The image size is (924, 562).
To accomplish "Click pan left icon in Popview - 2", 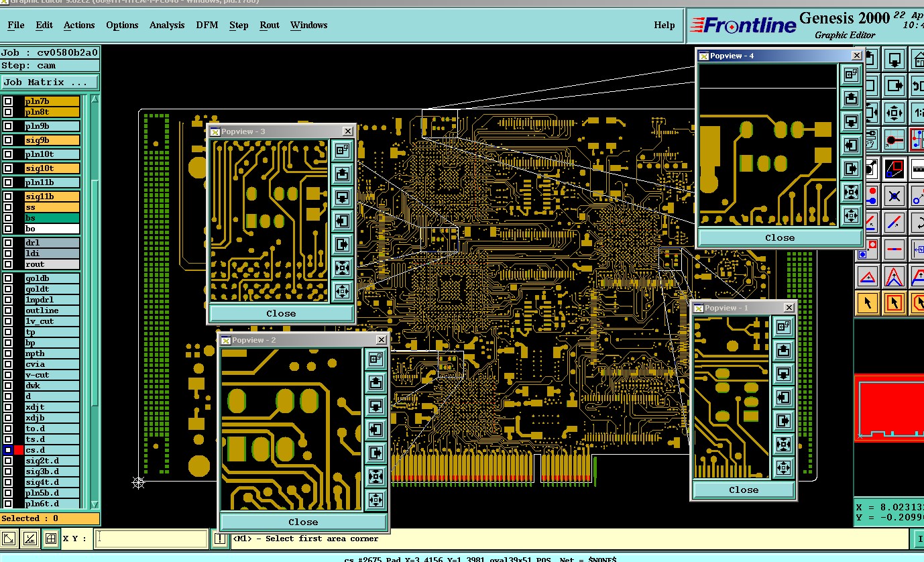I will click(376, 429).
